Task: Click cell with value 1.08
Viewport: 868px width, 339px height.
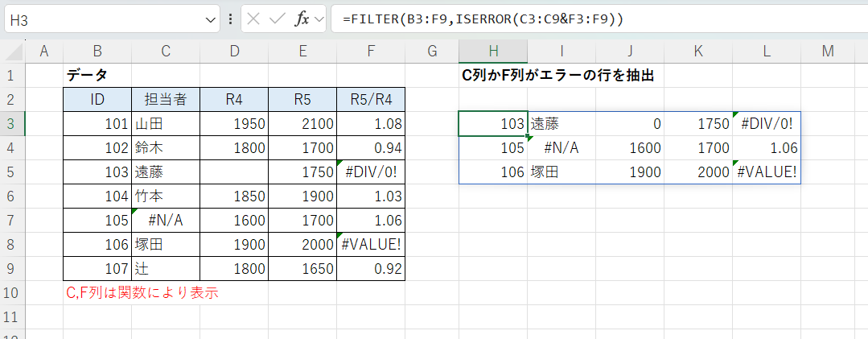Action: click(x=371, y=124)
